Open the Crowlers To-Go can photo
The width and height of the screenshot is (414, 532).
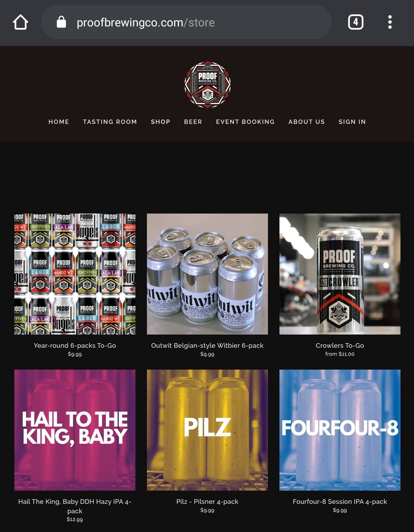coord(340,274)
